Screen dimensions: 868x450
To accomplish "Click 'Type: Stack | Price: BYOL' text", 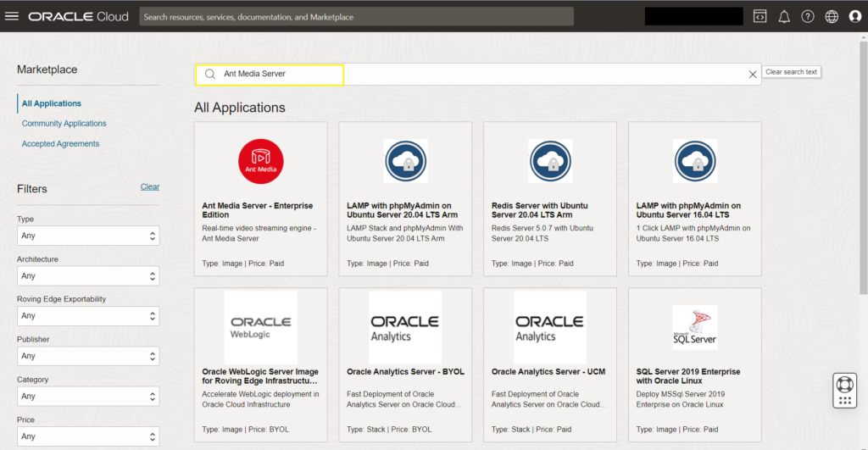I will pyautogui.click(x=389, y=430).
